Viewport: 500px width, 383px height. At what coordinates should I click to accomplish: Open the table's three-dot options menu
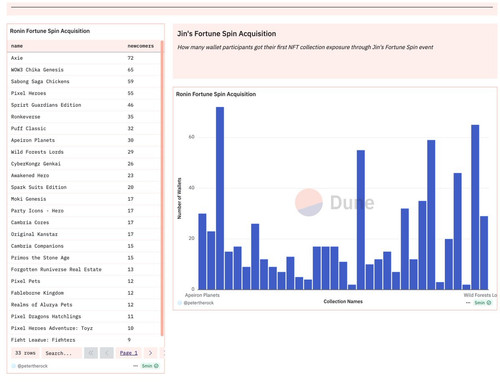135,366
